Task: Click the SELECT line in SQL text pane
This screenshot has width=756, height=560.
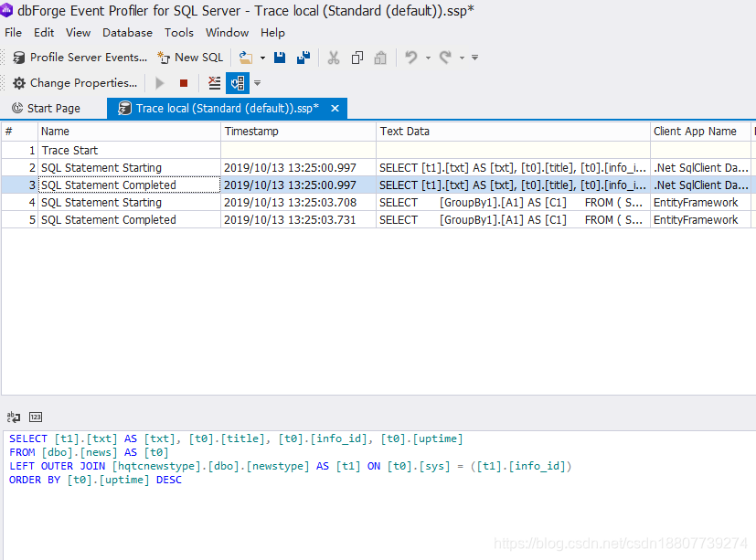Action: tap(236, 438)
